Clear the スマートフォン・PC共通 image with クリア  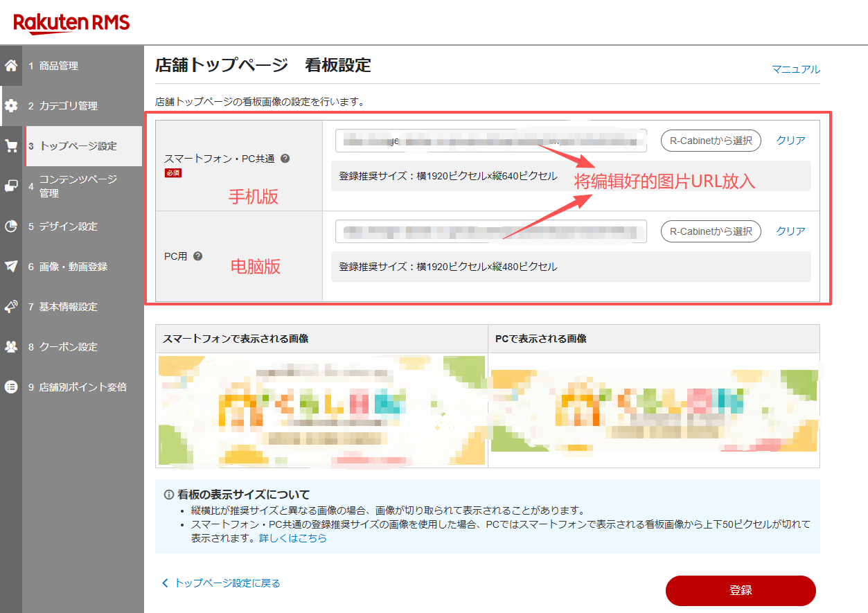(790, 141)
